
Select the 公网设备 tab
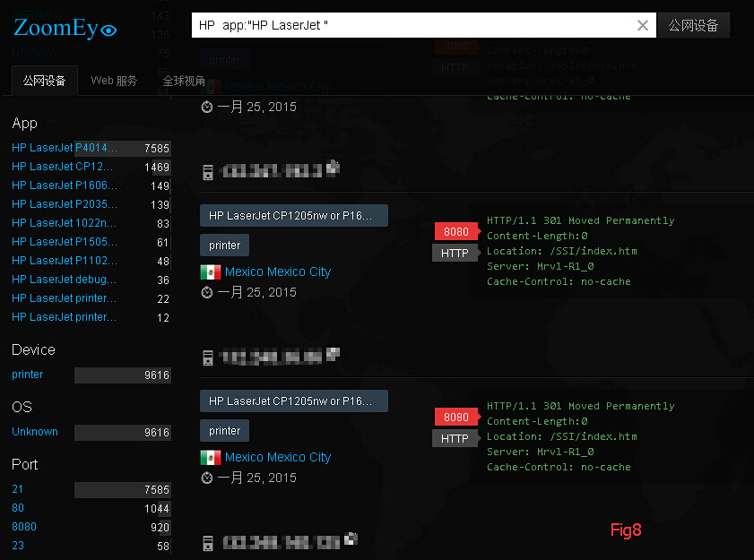coord(44,81)
